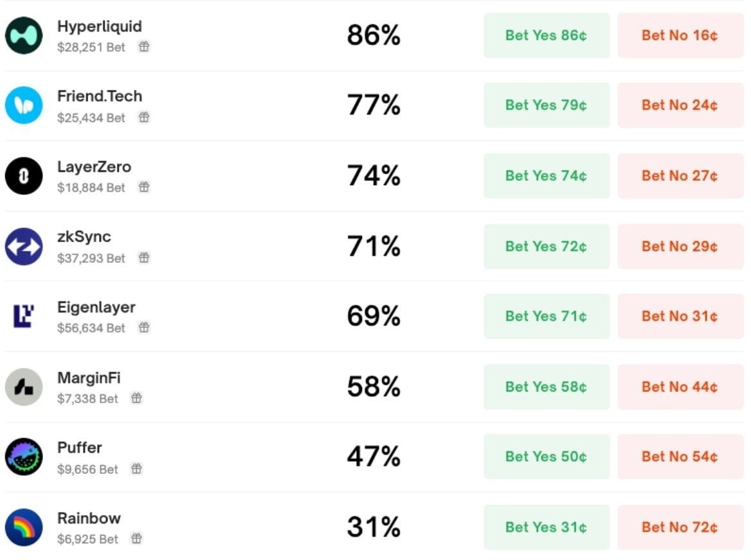Click the zkSync logo icon
Image resolution: width=751 pixels, height=560 pixels.
click(24, 246)
